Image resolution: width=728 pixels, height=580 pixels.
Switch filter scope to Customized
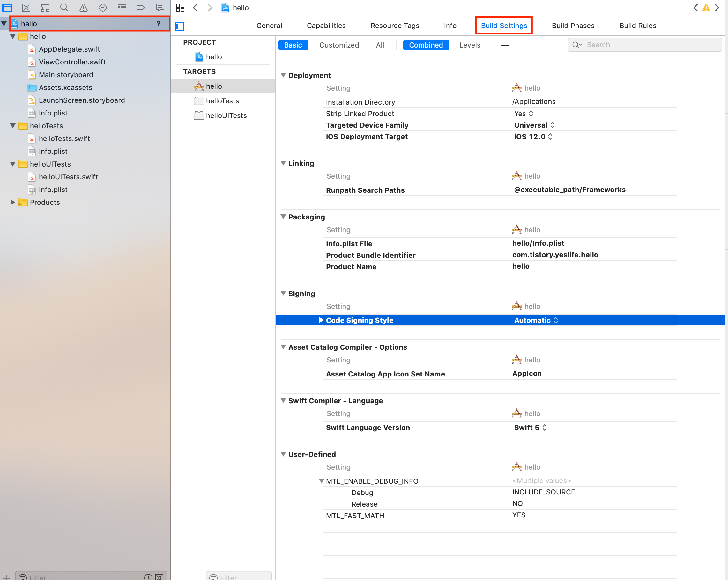[339, 45]
